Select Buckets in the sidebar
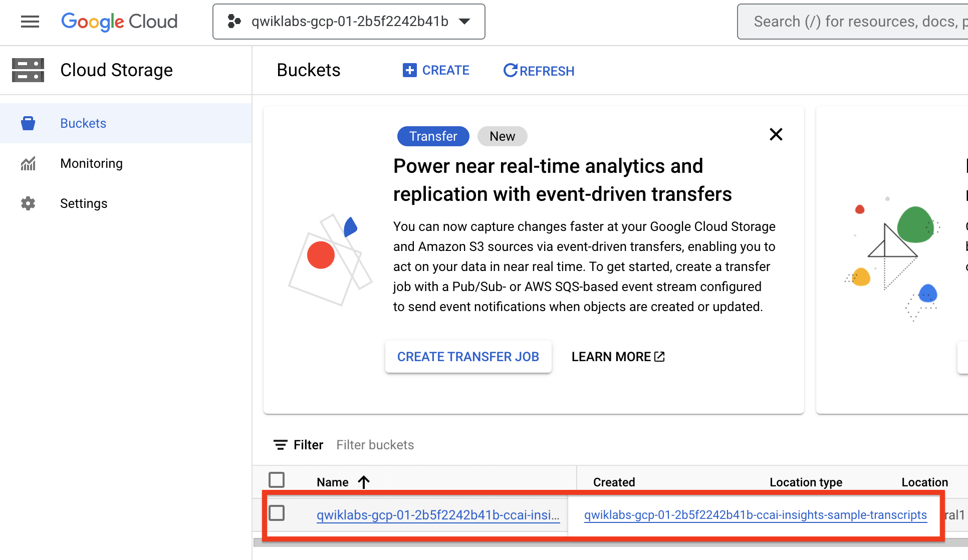The height and width of the screenshot is (560, 968). (126, 123)
